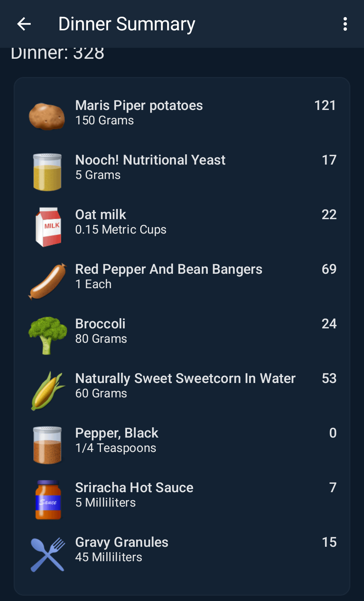Tap Sriracha Hot Sauce name
Viewport: 364px width, 601px height.
[134, 487]
